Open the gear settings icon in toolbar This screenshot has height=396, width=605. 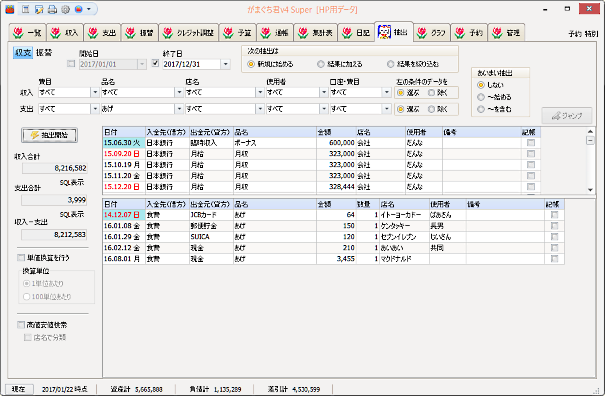point(65,9)
